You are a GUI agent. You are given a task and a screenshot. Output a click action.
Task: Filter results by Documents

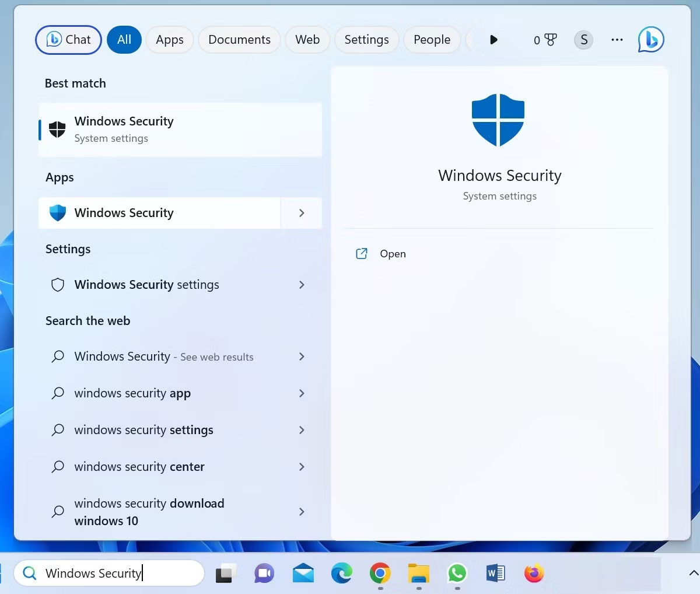[x=239, y=40]
